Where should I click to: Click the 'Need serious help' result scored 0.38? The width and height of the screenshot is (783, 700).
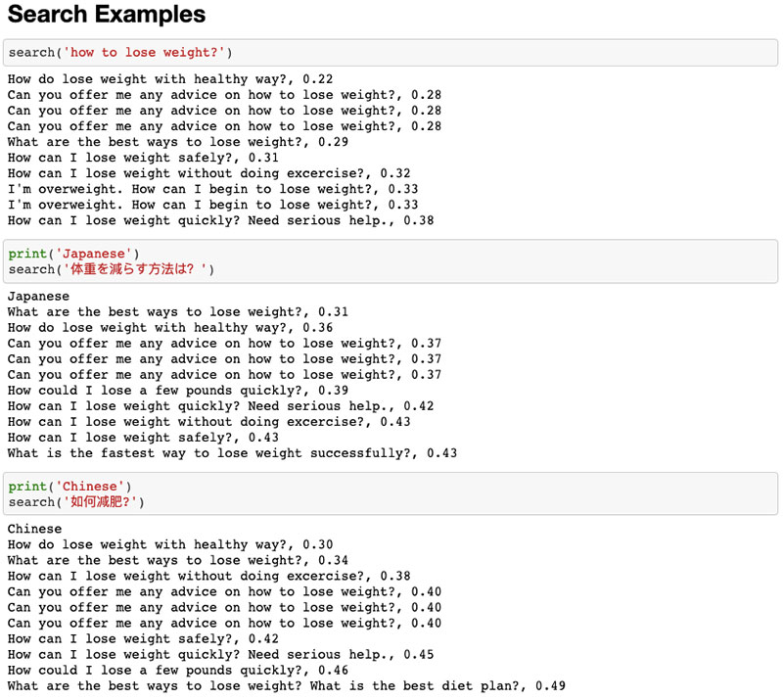[220, 220]
